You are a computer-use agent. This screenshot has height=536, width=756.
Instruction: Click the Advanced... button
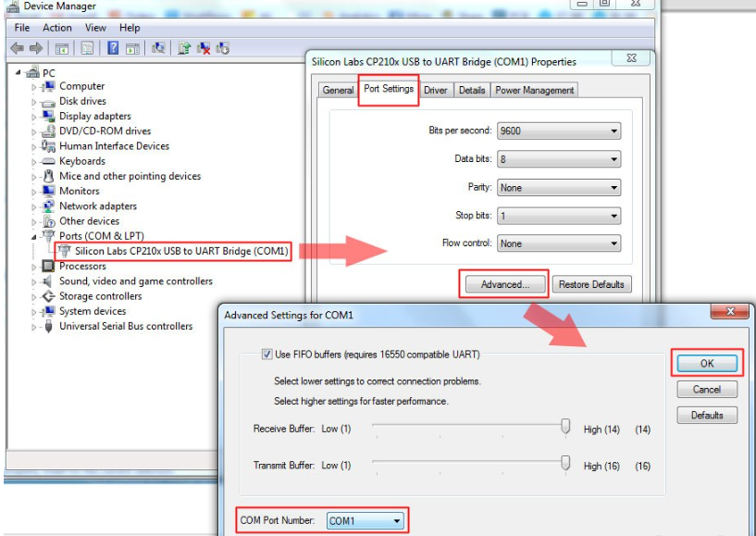pos(504,284)
